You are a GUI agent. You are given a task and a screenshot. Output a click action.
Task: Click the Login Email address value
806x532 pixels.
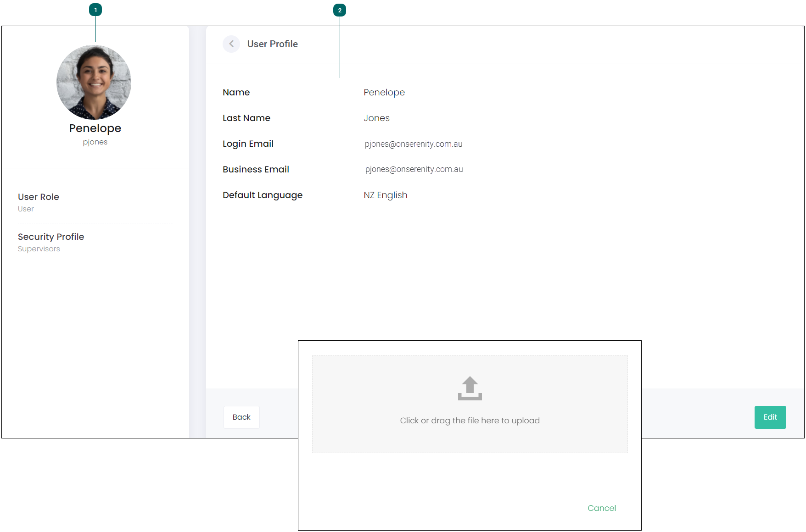414,144
